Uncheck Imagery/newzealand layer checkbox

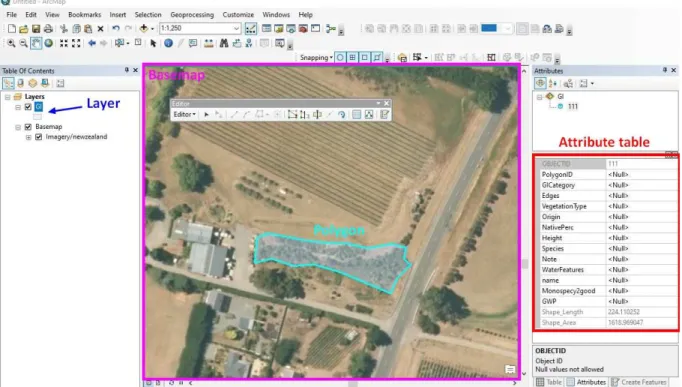pyautogui.click(x=39, y=137)
